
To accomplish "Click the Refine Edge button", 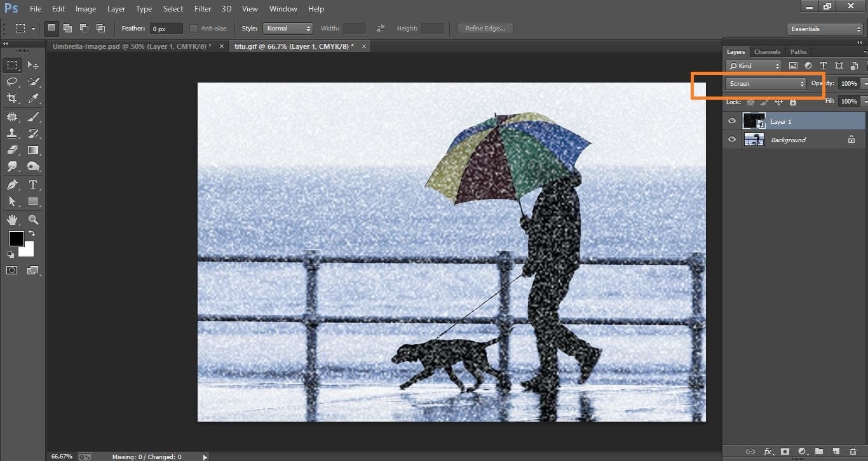I will pyautogui.click(x=485, y=28).
